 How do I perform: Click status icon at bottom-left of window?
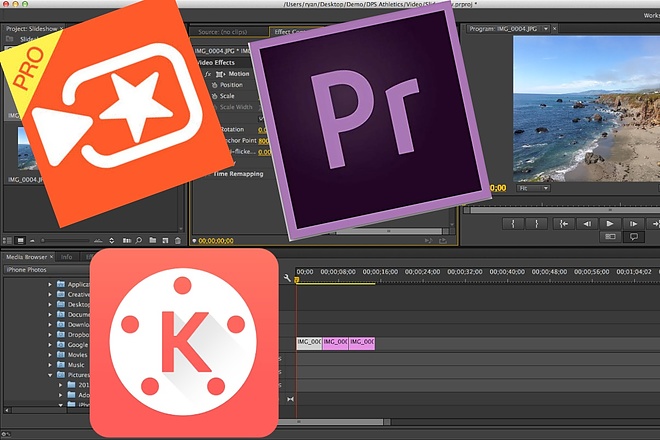pyautogui.click(x=5, y=435)
